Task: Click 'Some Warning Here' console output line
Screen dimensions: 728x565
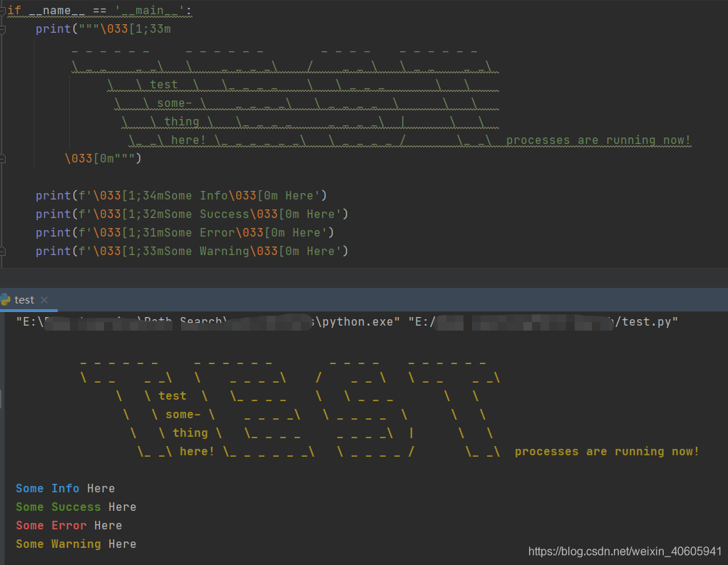Action: [76, 544]
